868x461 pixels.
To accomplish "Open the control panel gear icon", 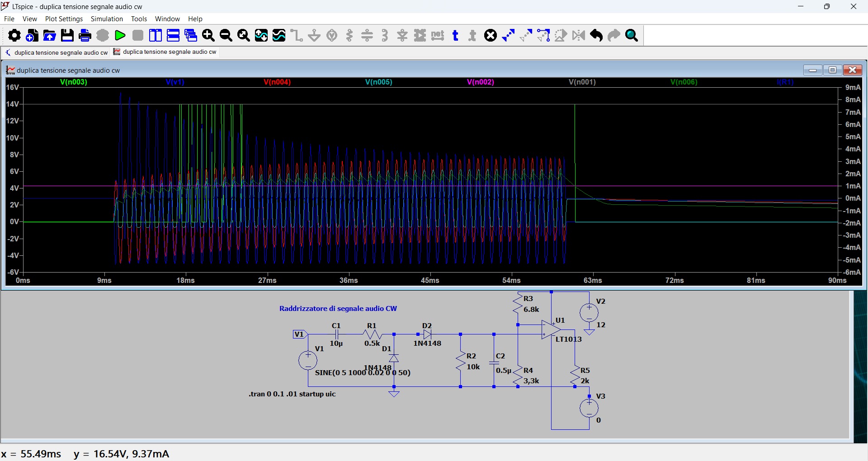I will click(14, 35).
